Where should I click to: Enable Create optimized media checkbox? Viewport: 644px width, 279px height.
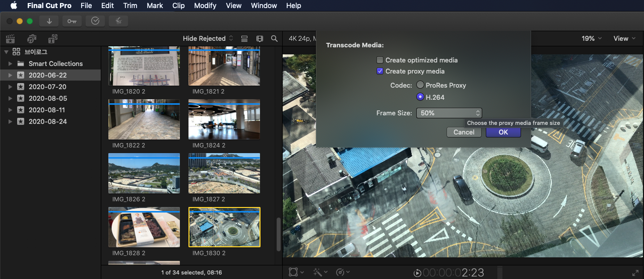(x=380, y=60)
